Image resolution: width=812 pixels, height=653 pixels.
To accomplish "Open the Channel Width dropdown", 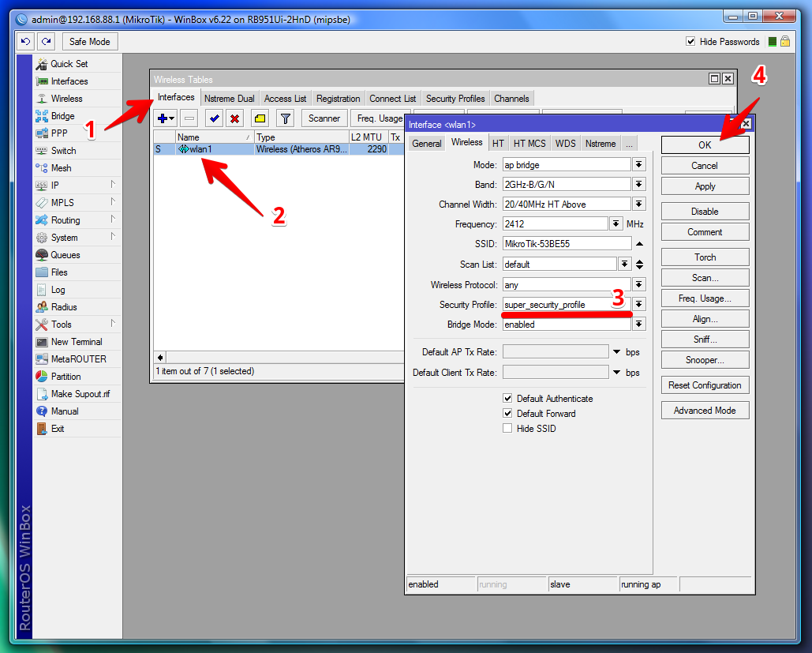I will pyautogui.click(x=639, y=205).
